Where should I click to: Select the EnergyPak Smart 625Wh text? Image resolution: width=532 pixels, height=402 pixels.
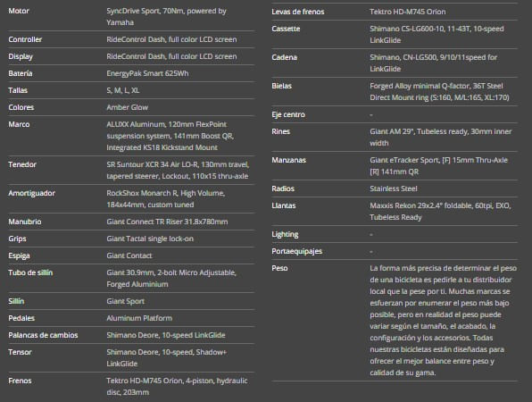147,73
